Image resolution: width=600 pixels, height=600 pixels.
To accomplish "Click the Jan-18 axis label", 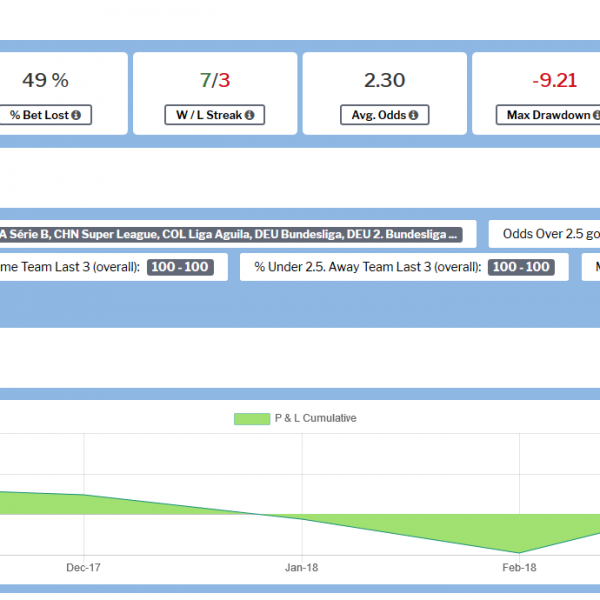I will (x=302, y=567).
